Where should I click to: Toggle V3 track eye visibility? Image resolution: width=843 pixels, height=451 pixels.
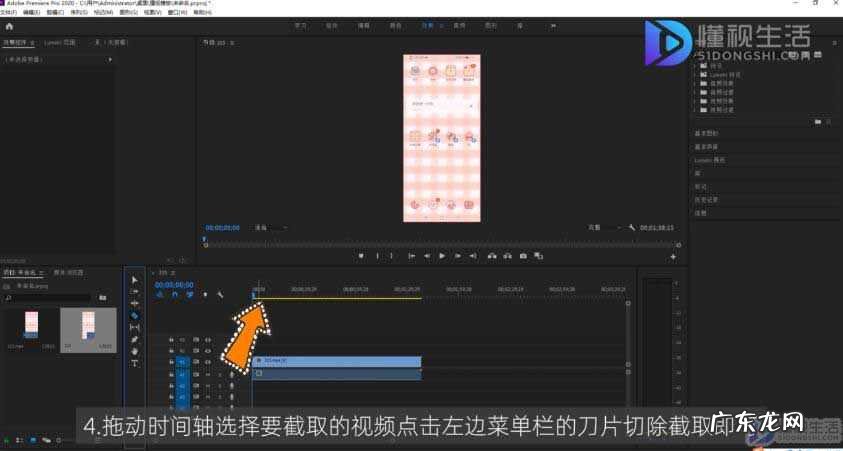click(x=208, y=340)
